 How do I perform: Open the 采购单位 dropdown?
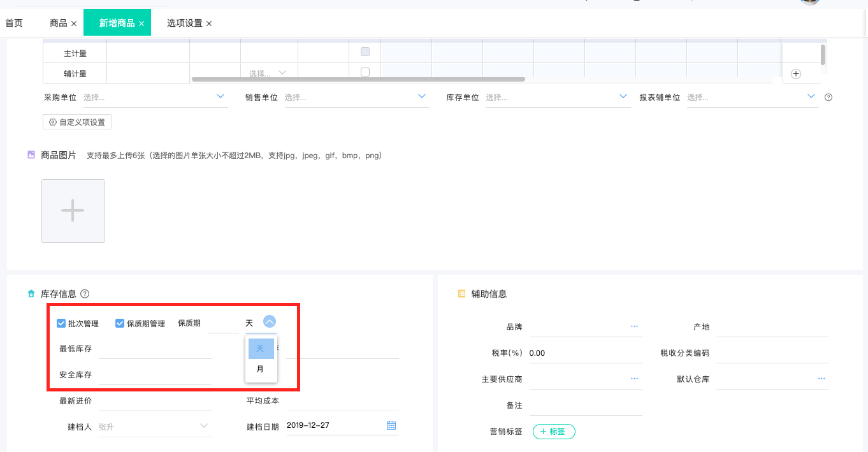[x=155, y=98]
